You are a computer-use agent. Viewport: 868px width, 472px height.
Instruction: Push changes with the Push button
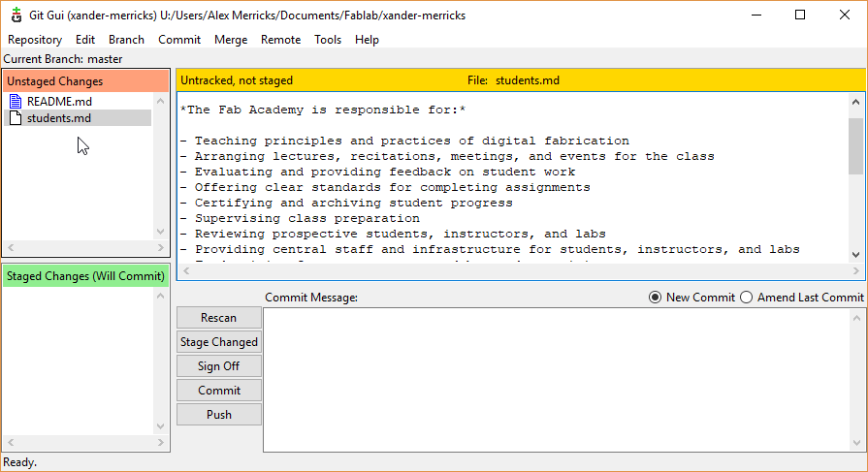[219, 415]
